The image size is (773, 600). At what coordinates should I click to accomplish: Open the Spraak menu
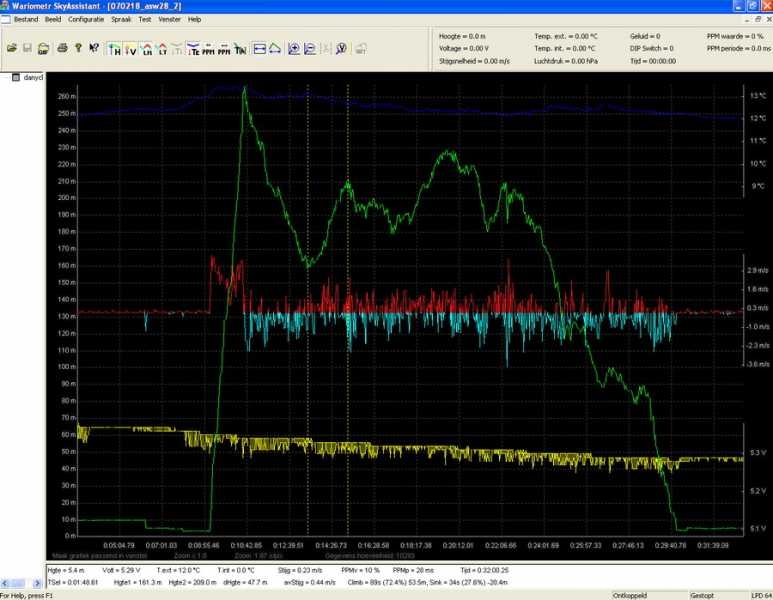click(x=121, y=19)
